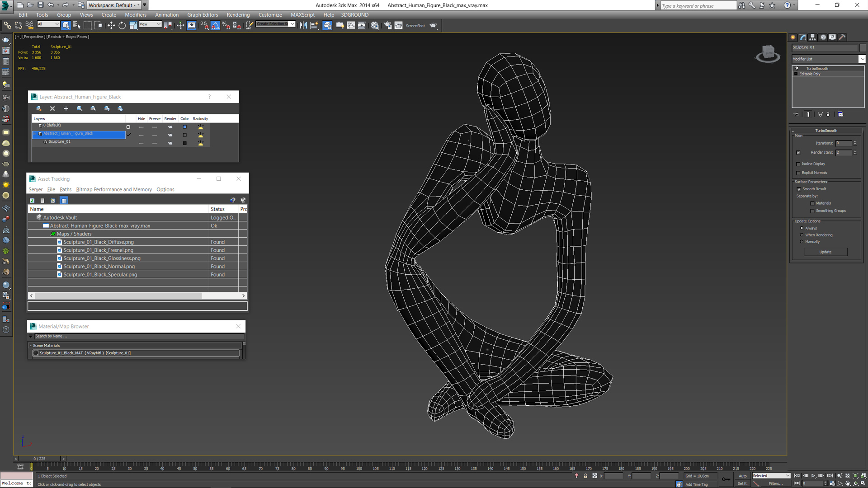Open the Modifiers menu

pyautogui.click(x=136, y=15)
